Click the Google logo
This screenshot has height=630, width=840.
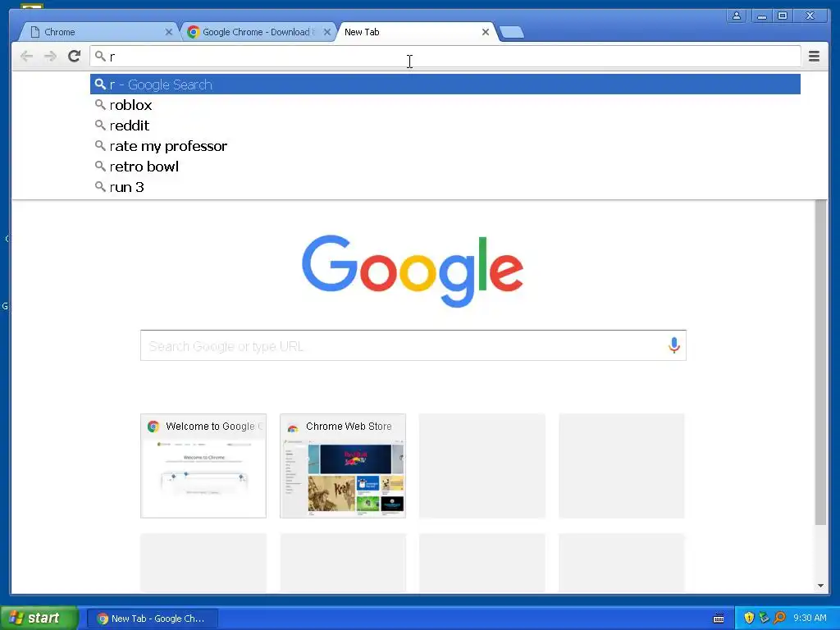pyautogui.click(x=413, y=271)
